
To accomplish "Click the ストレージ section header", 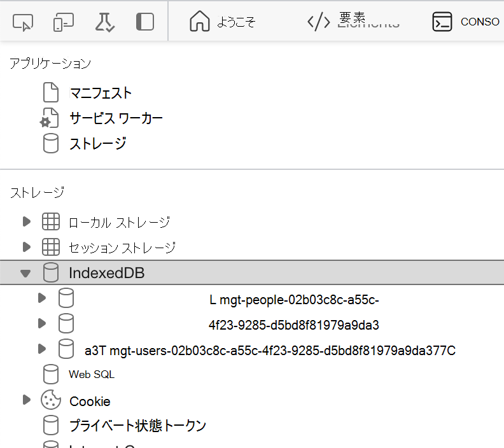I will click(37, 192).
